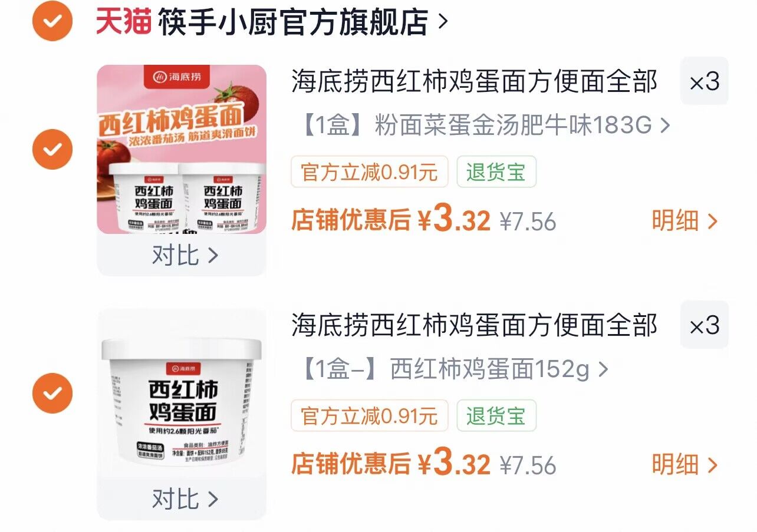Click 退货宝 tag on first item
Image resolution: width=757 pixels, height=532 pixels.
pyautogui.click(x=496, y=172)
